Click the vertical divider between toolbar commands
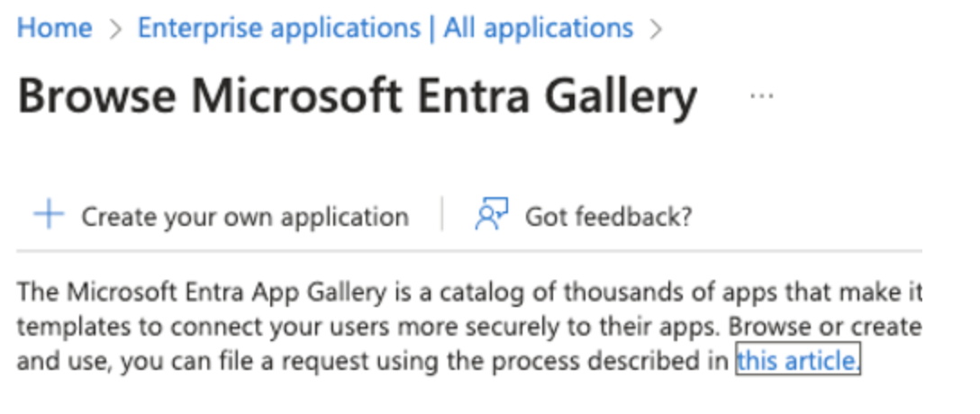The height and width of the screenshot is (414, 980). tap(442, 214)
